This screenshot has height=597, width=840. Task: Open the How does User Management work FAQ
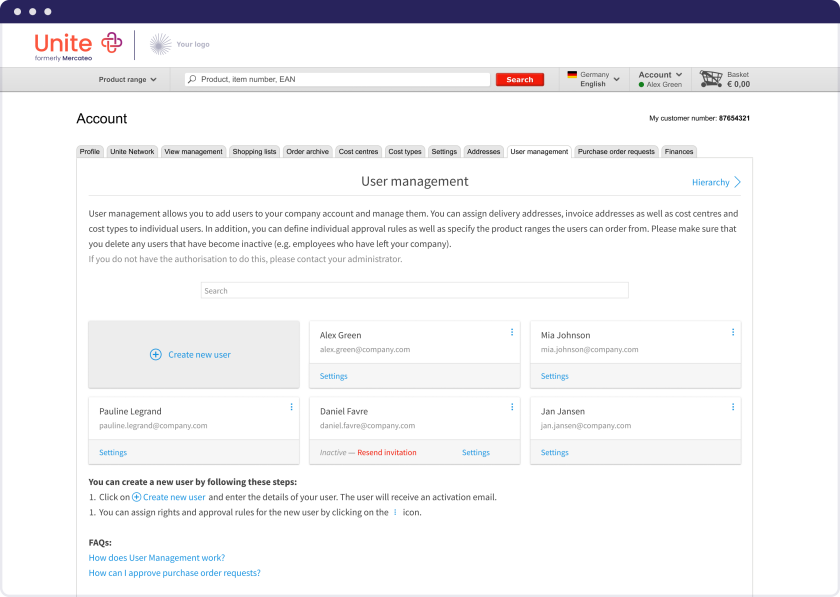(157, 558)
